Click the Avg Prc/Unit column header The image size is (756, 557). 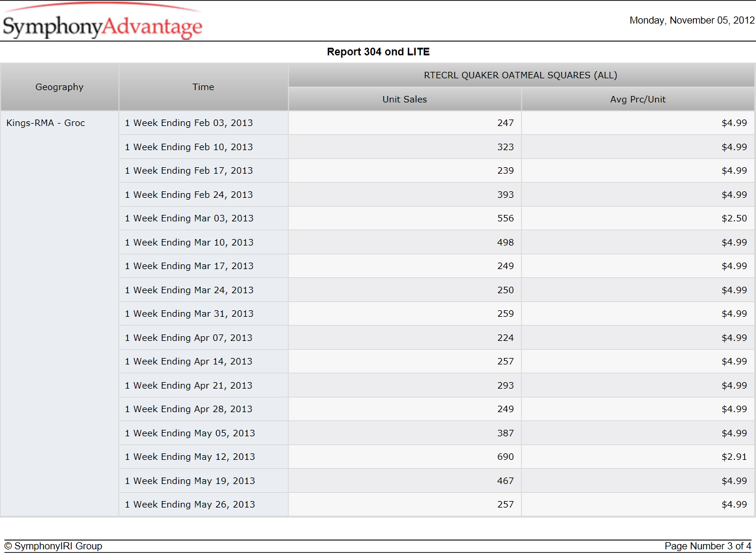click(x=638, y=100)
